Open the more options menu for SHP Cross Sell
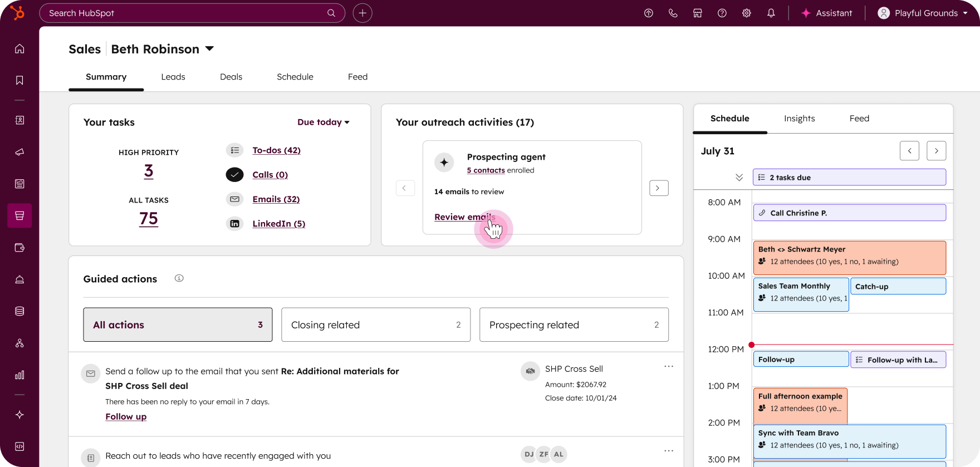Viewport: 980px width, 467px height. [669, 366]
